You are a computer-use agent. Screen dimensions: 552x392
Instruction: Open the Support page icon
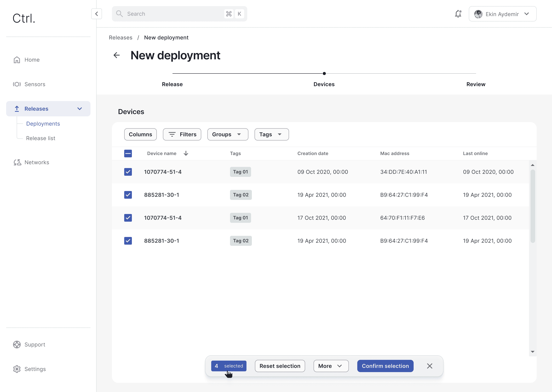[x=17, y=345]
